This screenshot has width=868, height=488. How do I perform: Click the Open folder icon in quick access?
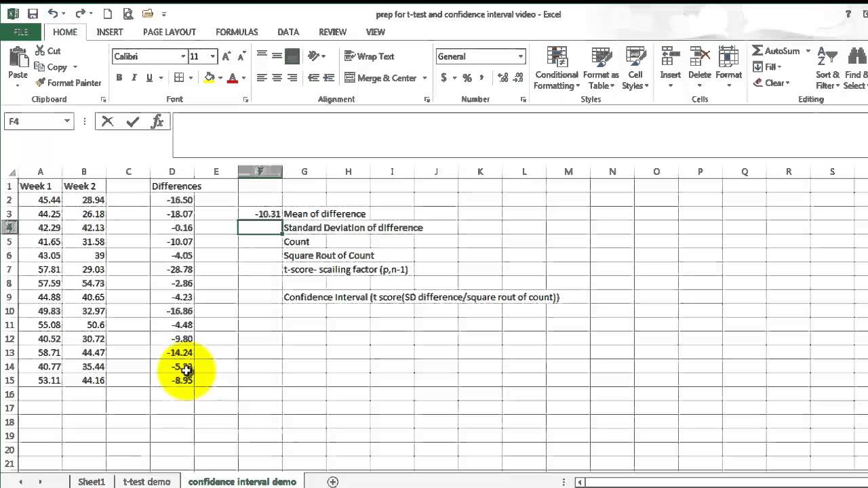coord(148,14)
